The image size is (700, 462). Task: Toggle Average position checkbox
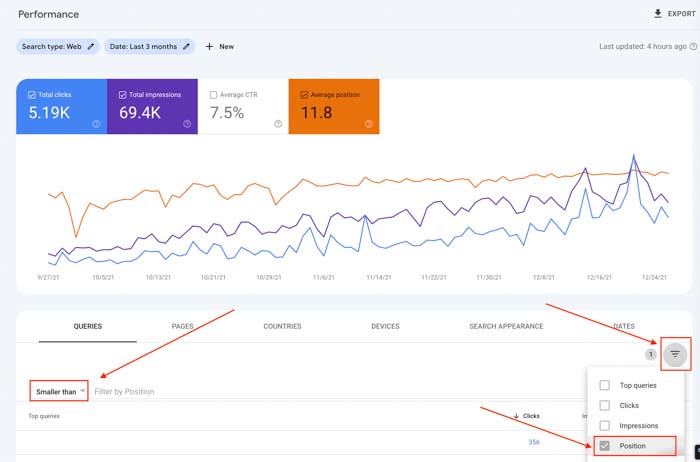click(304, 95)
